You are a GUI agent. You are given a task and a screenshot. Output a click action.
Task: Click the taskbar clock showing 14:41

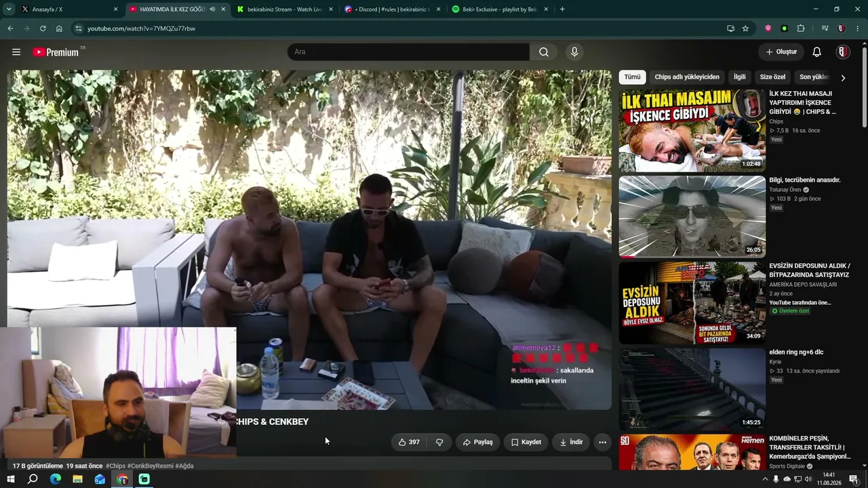(828, 479)
